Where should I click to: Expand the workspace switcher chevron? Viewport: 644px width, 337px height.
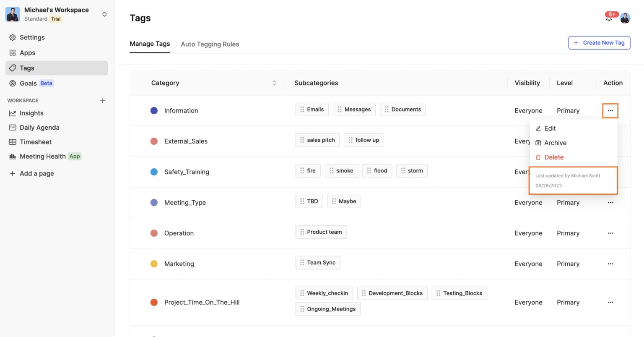pos(104,14)
